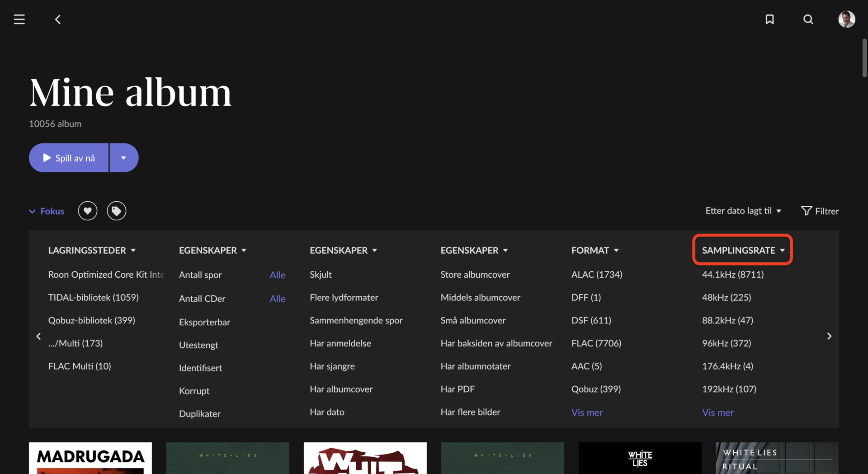
Task: Click the vertical page scrollbar
Action: click(x=864, y=58)
